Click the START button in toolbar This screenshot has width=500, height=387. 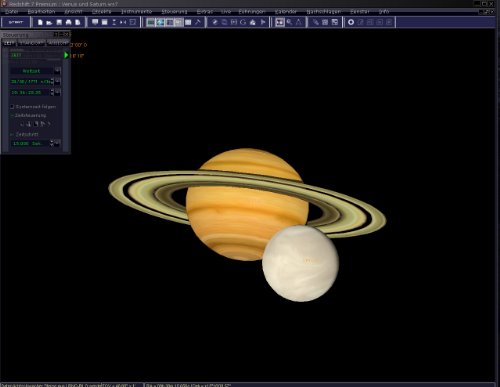pos(15,22)
